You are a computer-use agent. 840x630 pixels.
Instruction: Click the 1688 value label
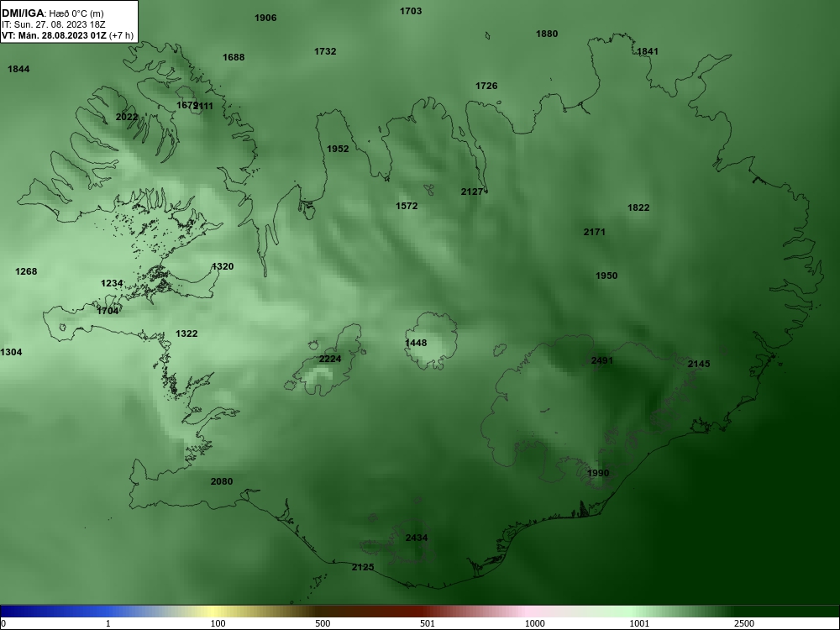234,57
